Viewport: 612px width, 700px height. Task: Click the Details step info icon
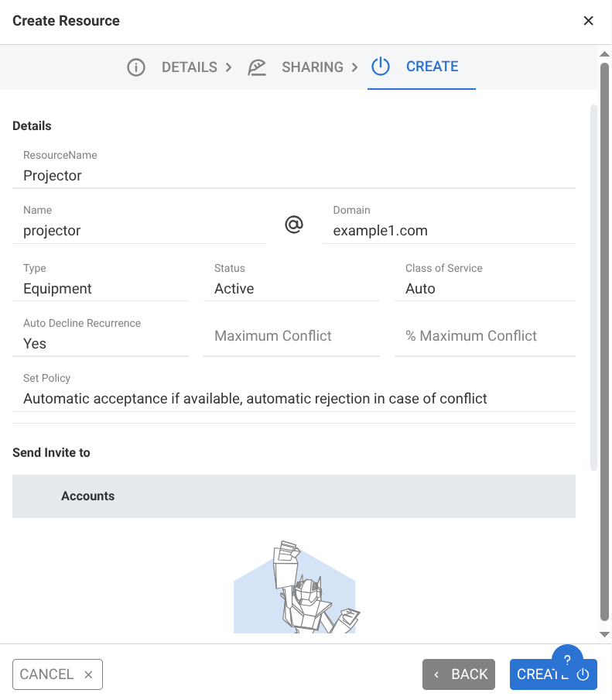(136, 67)
